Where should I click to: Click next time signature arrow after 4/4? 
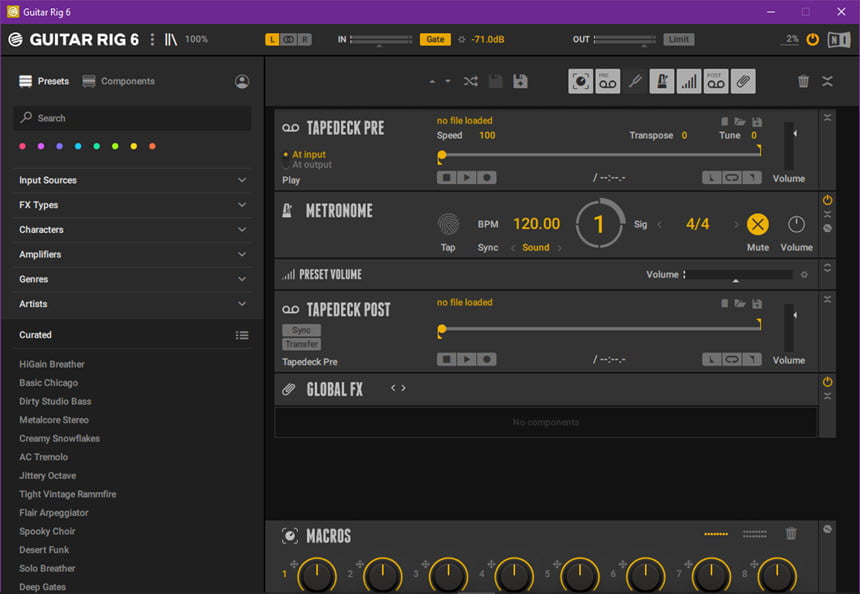pos(736,224)
